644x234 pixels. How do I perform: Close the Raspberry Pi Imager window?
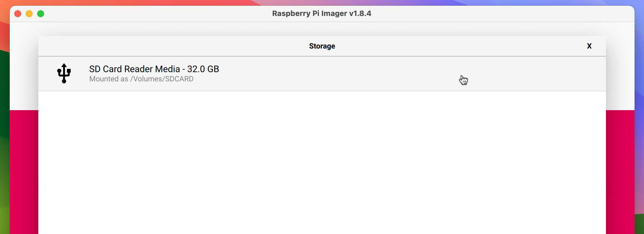point(18,14)
